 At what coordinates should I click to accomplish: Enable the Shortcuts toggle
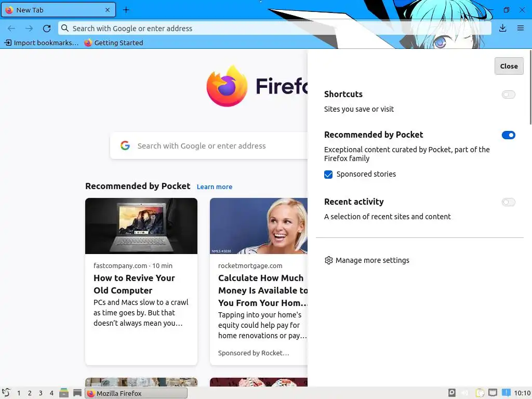click(508, 95)
